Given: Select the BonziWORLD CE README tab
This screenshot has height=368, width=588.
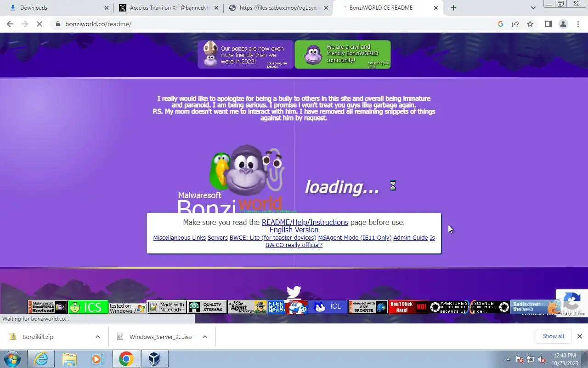Looking at the screenshot, I should coord(389,8).
